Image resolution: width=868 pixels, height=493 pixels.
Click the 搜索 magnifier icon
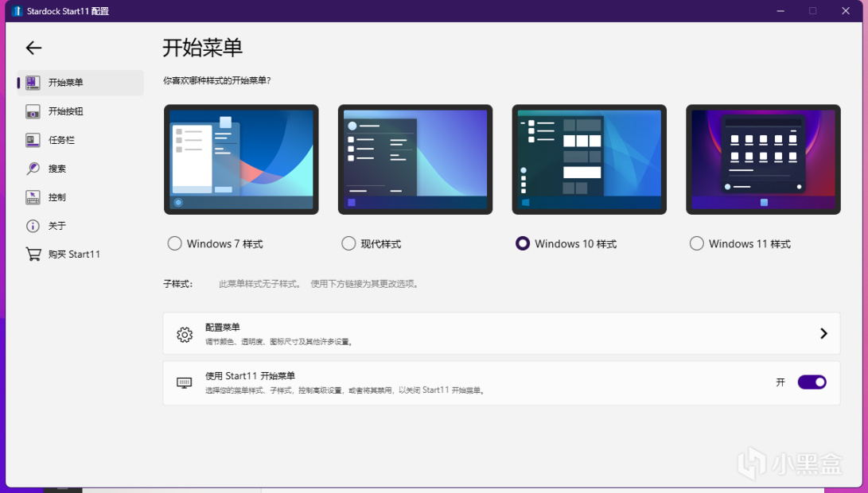[33, 169]
